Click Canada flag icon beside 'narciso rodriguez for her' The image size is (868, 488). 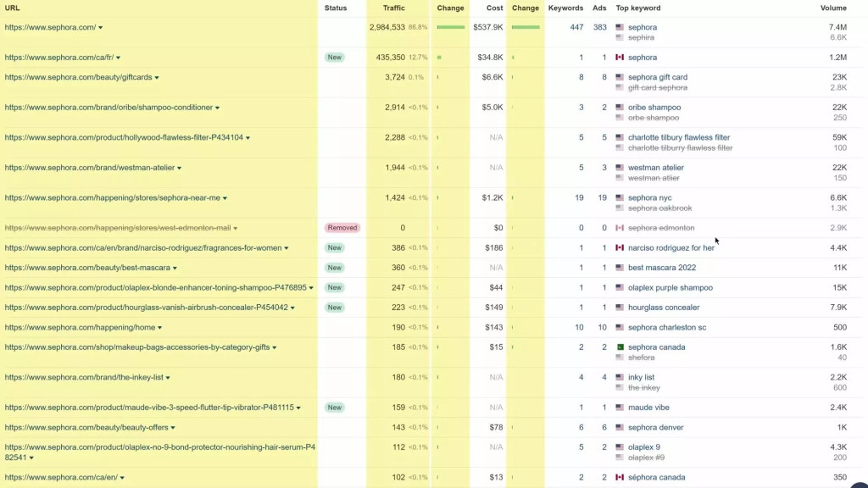pyautogui.click(x=620, y=248)
